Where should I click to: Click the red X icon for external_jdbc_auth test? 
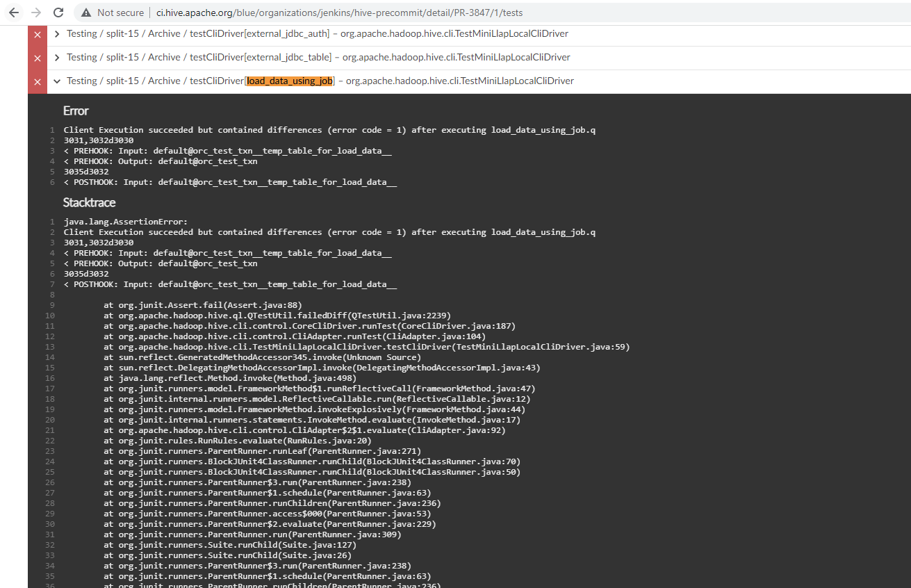(x=38, y=34)
